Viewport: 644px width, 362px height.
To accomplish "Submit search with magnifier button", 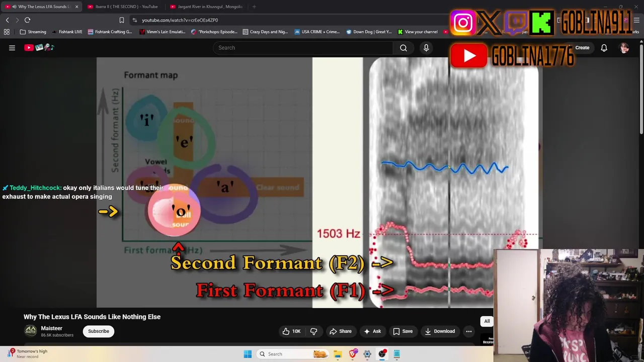I will click(x=404, y=48).
